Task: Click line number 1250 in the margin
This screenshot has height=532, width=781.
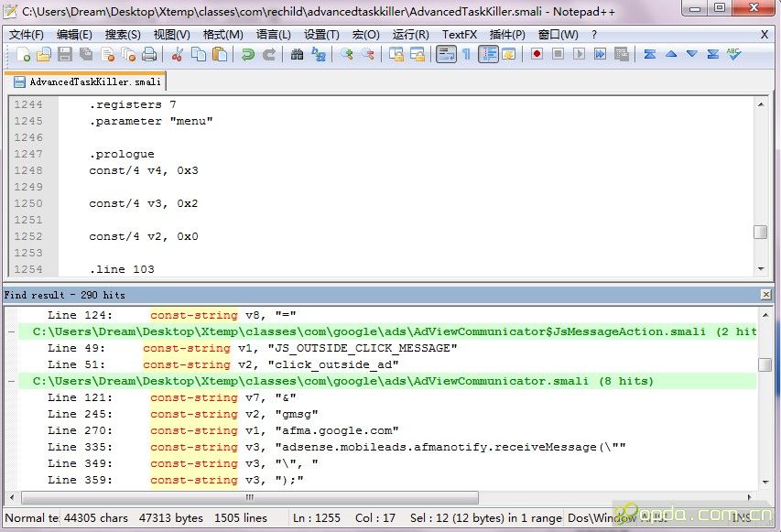Action: 28,203
